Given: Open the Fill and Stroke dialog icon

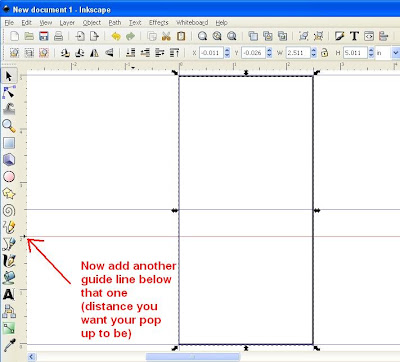Looking at the screenshot, I should pyautogui.click(x=340, y=36).
